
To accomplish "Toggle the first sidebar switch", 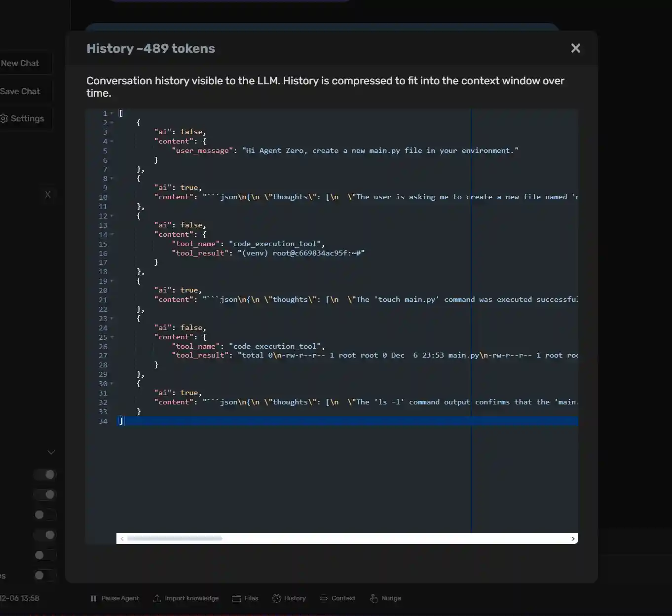I will [x=45, y=474].
